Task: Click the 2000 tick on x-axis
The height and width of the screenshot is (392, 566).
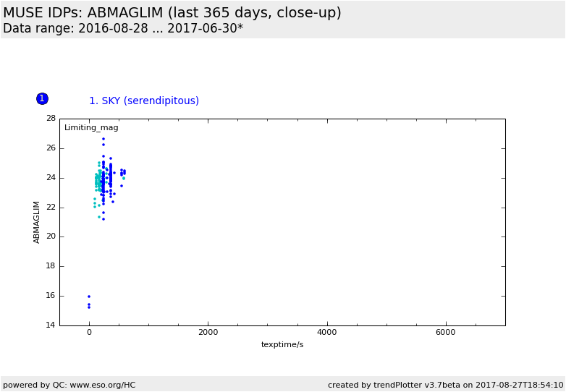Action: click(x=208, y=332)
